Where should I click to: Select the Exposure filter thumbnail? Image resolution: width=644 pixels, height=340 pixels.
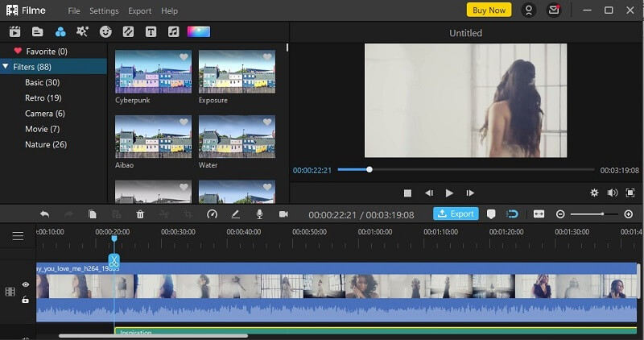pyautogui.click(x=237, y=72)
